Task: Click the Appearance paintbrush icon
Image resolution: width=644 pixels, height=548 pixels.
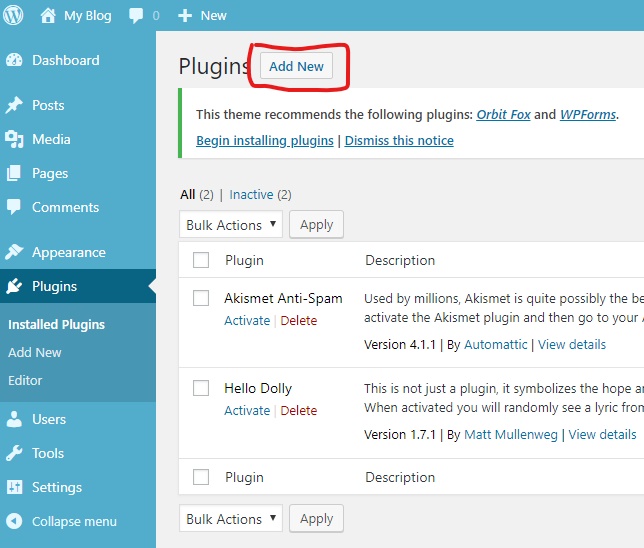Action: (x=14, y=252)
